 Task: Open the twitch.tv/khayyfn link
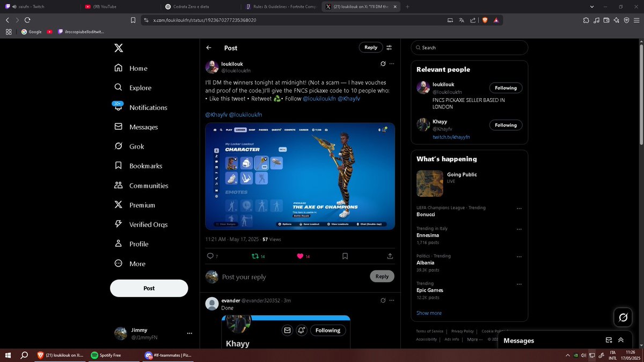pyautogui.click(x=451, y=137)
